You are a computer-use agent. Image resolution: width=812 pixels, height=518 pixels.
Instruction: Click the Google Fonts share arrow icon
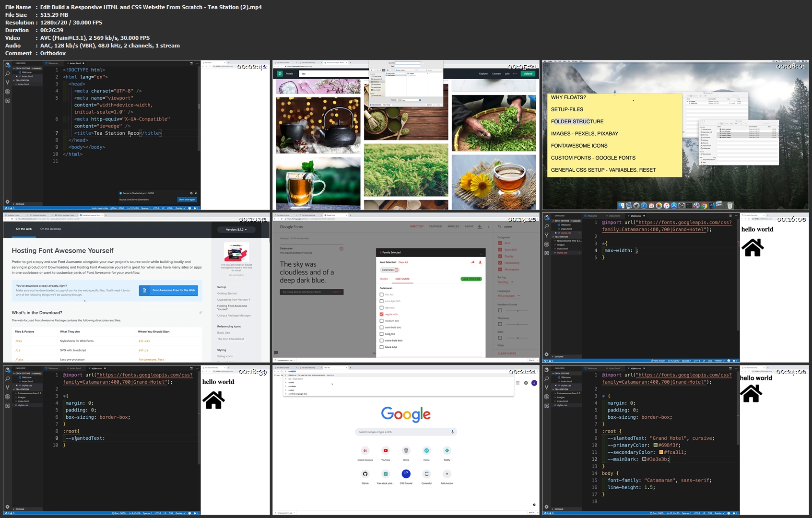tap(473, 262)
